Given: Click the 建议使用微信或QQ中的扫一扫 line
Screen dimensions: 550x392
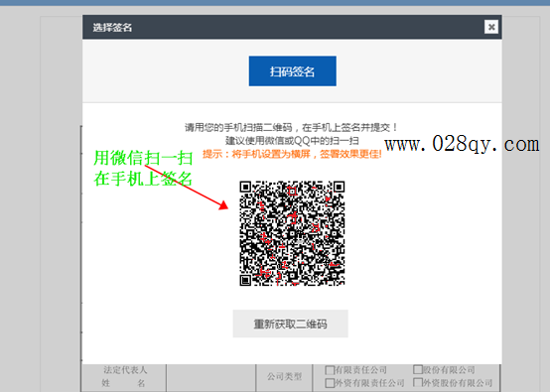Looking at the screenshot, I should click(292, 141).
